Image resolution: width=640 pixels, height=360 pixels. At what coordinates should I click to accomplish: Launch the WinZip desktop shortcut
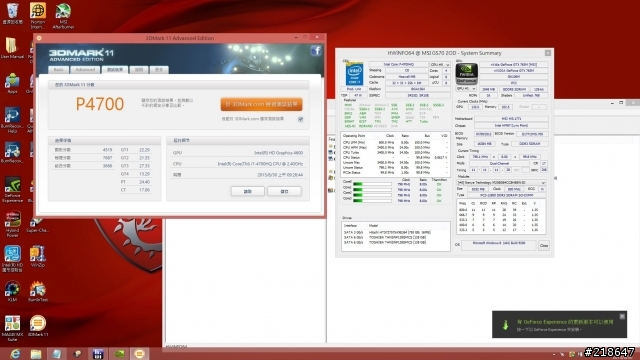tap(38, 256)
